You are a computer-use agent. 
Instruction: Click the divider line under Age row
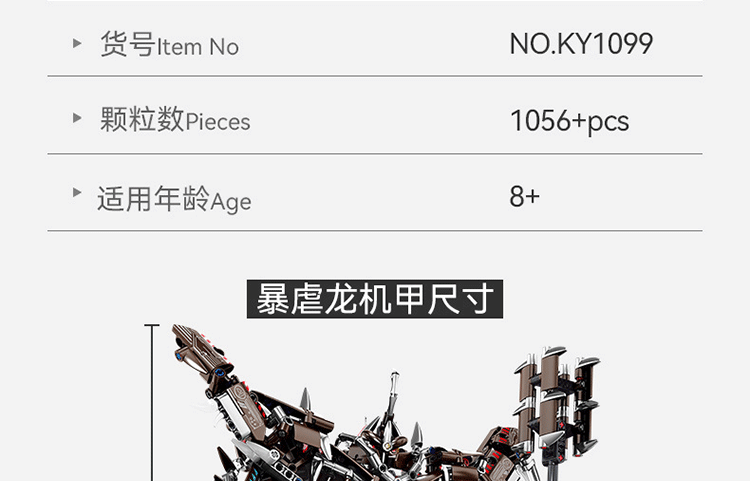[x=375, y=230]
